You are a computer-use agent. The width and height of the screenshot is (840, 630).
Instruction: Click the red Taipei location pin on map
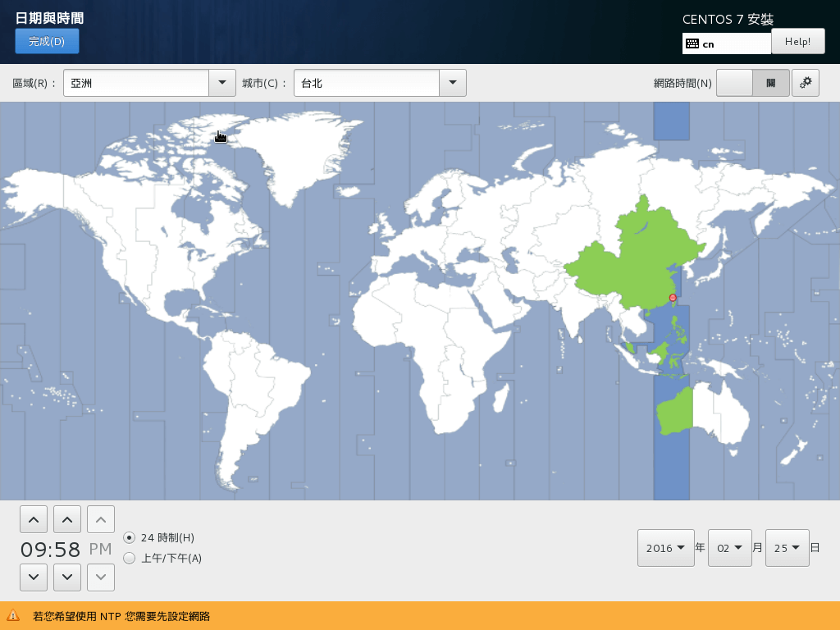point(673,298)
